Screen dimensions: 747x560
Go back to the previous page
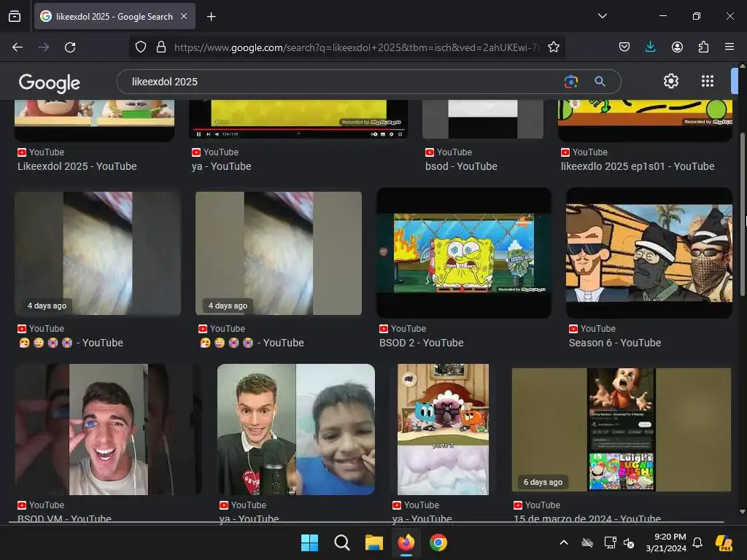[x=18, y=47]
